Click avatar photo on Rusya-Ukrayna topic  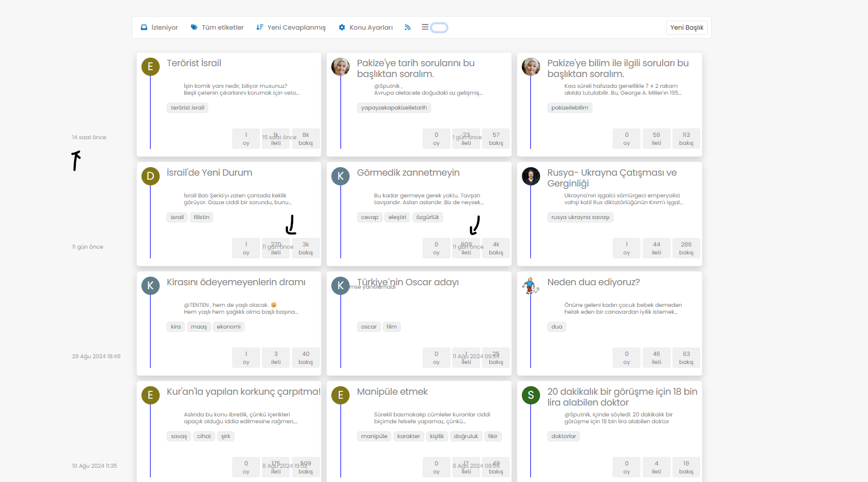pyautogui.click(x=531, y=176)
